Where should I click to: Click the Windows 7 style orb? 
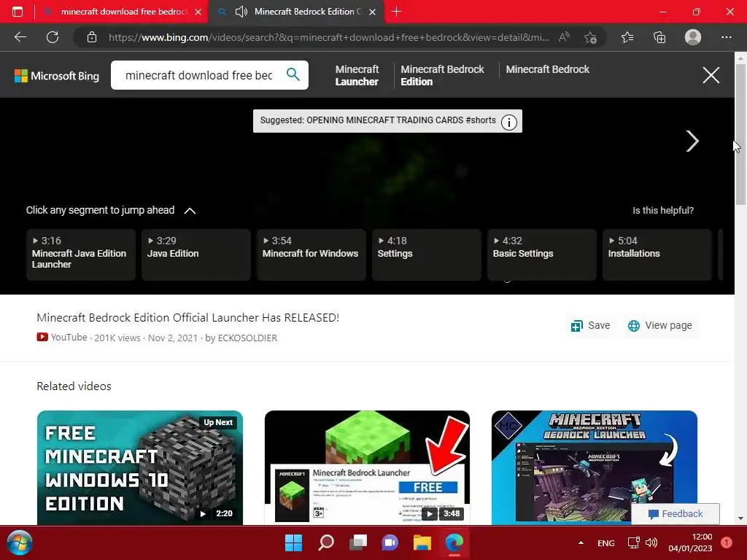[x=20, y=542]
